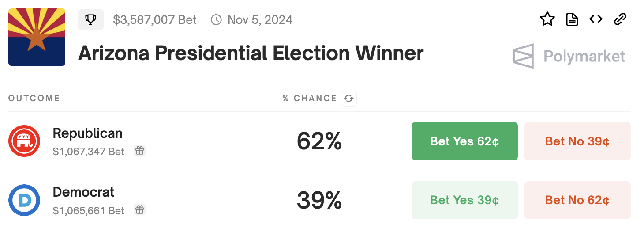
Task: Open the Arizona Presidential Election Winner title
Action: [x=251, y=53]
